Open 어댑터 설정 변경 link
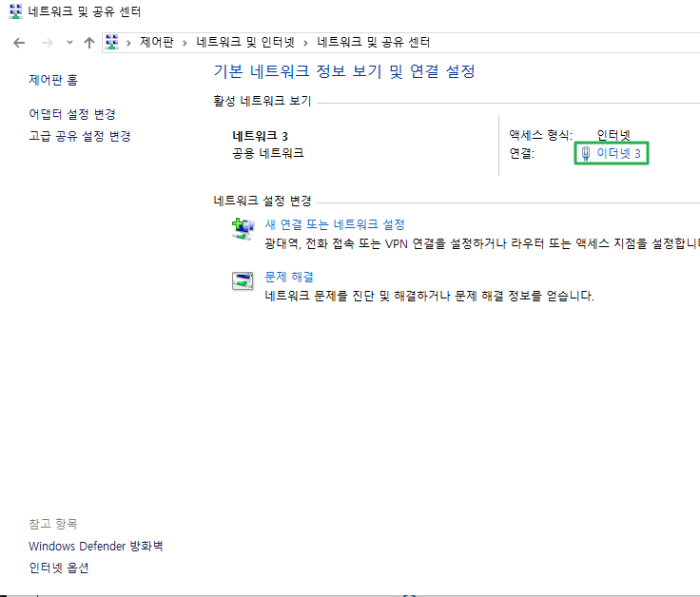Viewport: 700px width, 597px height. 72,114
